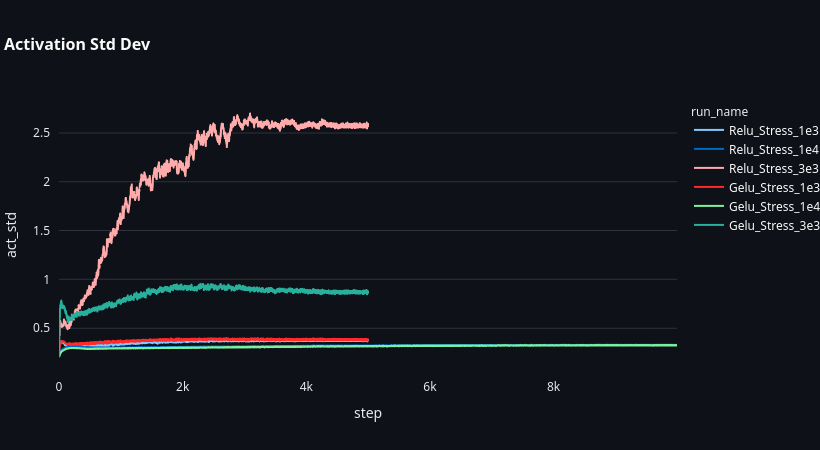The width and height of the screenshot is (820, 450).
Task: Click the 1.5 tick on y-axis
Action: (41, 230)
